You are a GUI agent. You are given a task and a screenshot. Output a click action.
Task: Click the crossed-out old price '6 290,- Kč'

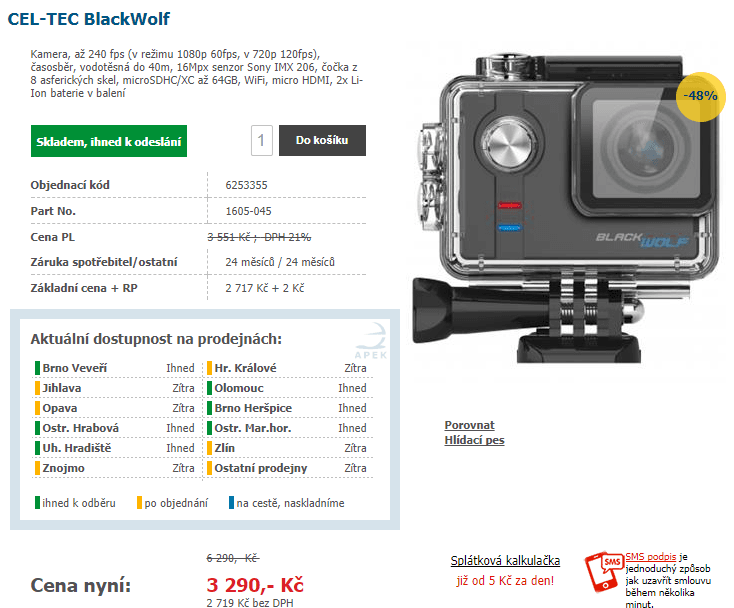233,558
